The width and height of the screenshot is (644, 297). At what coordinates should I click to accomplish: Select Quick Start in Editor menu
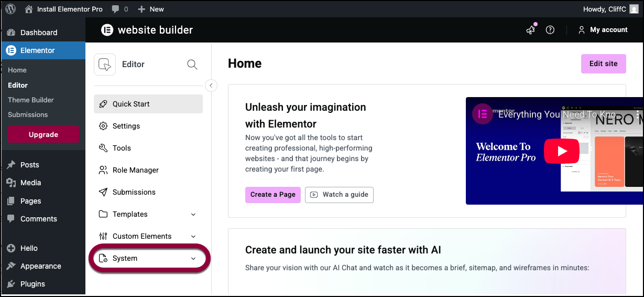(x=148, y=104)
